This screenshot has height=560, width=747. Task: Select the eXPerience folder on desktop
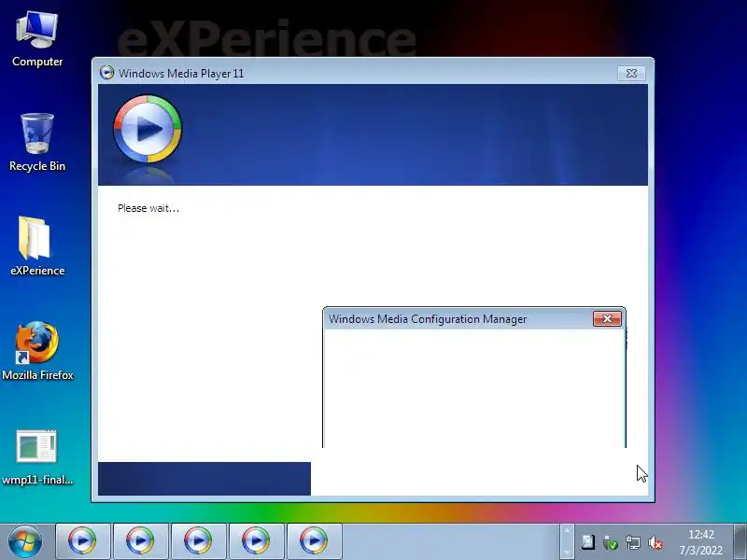pos(37,246)
